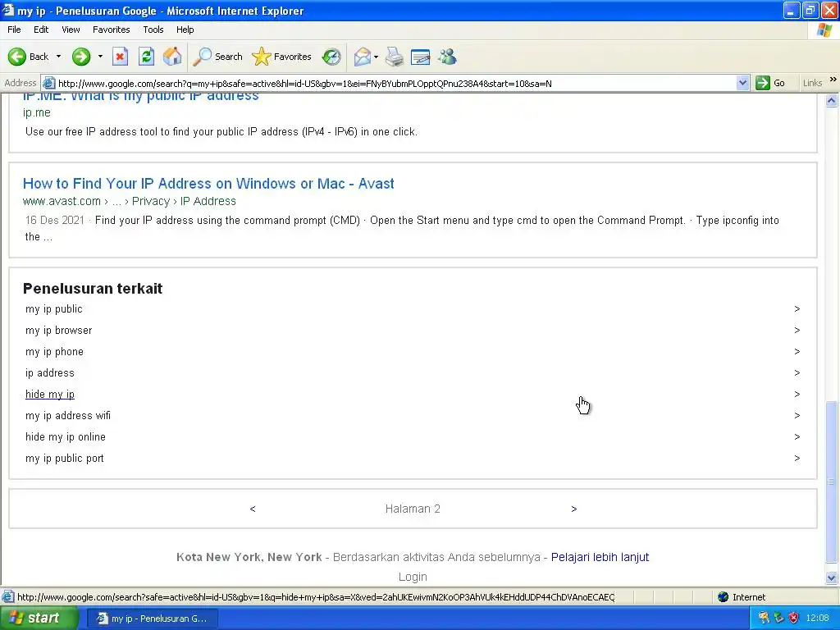This screenshot has height=630, width=840.
Task: Click the Stop loading icon
Action: click(120, 57)
